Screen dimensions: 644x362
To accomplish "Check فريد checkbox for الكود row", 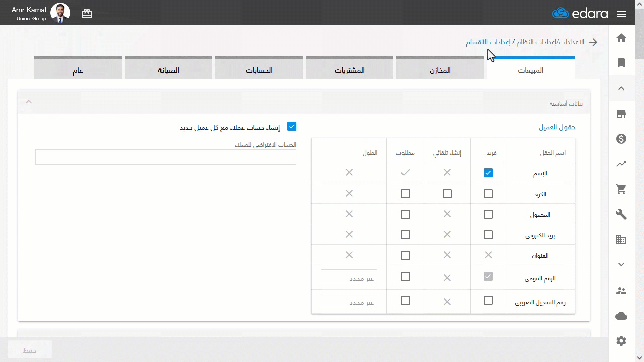I will 488,194.
